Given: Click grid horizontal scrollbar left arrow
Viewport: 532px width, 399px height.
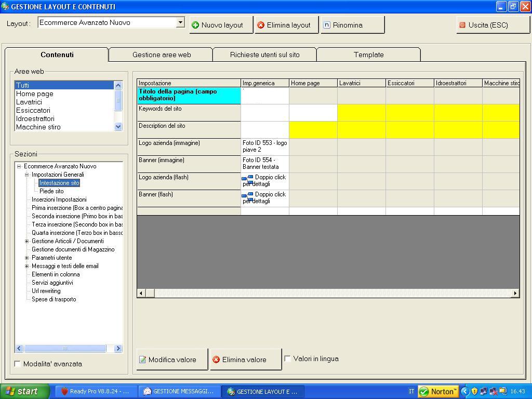Looking at the screenshot, I should (x=141, y=293).
